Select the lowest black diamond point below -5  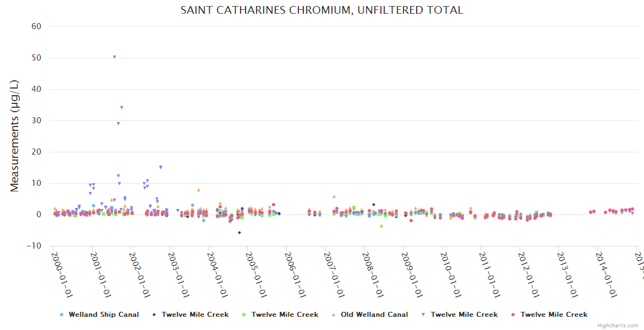(239, 233)
